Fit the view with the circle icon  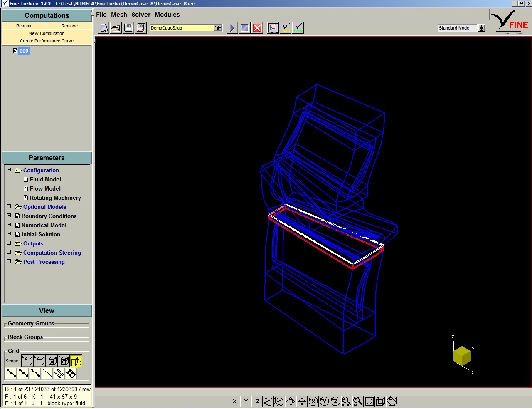(369, 401)
